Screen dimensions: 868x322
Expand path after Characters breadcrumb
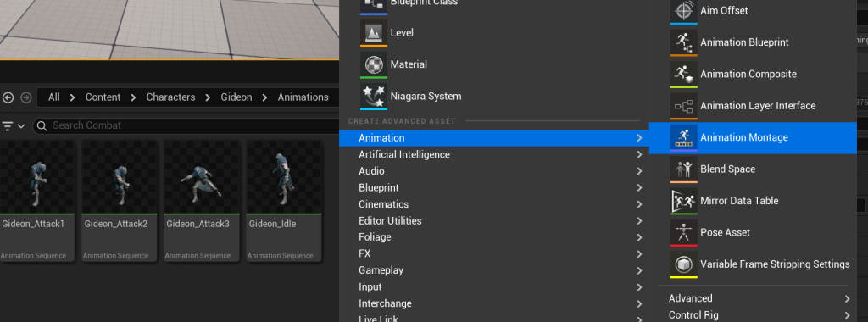(208, 97)
